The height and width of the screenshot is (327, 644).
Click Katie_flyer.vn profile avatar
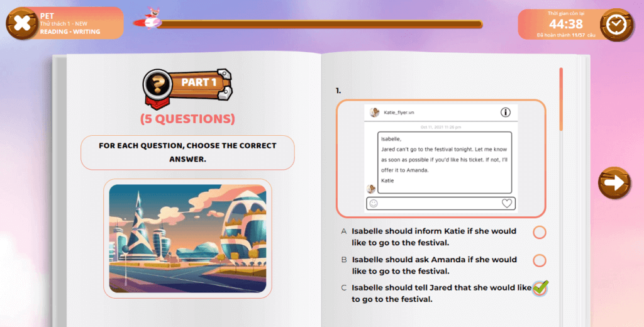pos(374,113)
